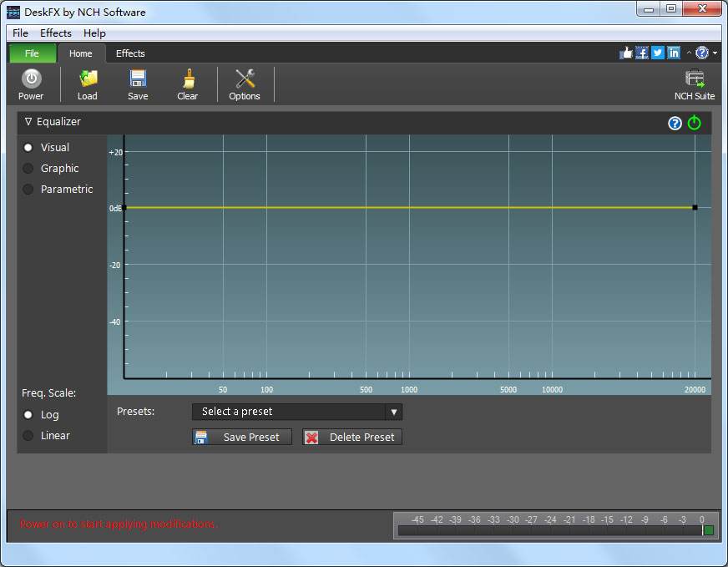Select the Parametric equalizer mode
The height and width of the screenshot is (567, 728).
click(x=28, y=189)
